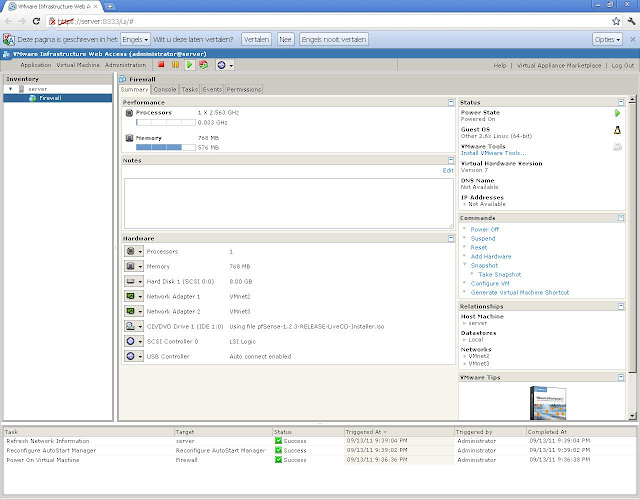Click the red Power Off toolbar icon
The width and height of the screenshot is (640, 500).
[161, 64]
